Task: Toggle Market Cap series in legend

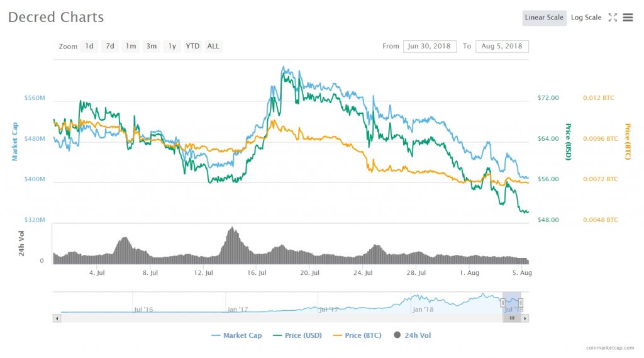Action: point(236,335)
